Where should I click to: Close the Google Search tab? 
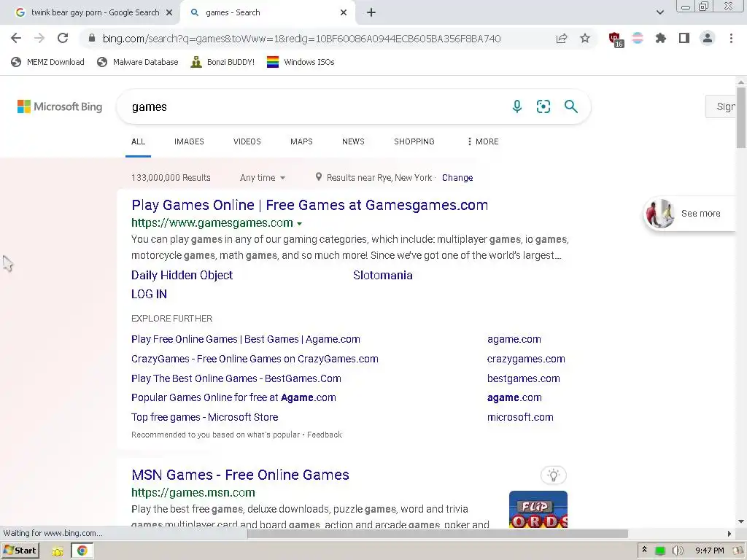pos(169,12)
